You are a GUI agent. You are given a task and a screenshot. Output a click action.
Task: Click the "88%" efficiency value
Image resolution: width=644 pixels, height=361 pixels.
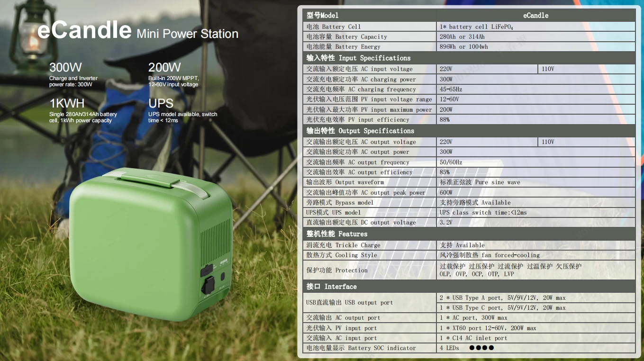(x=444, y=119)
